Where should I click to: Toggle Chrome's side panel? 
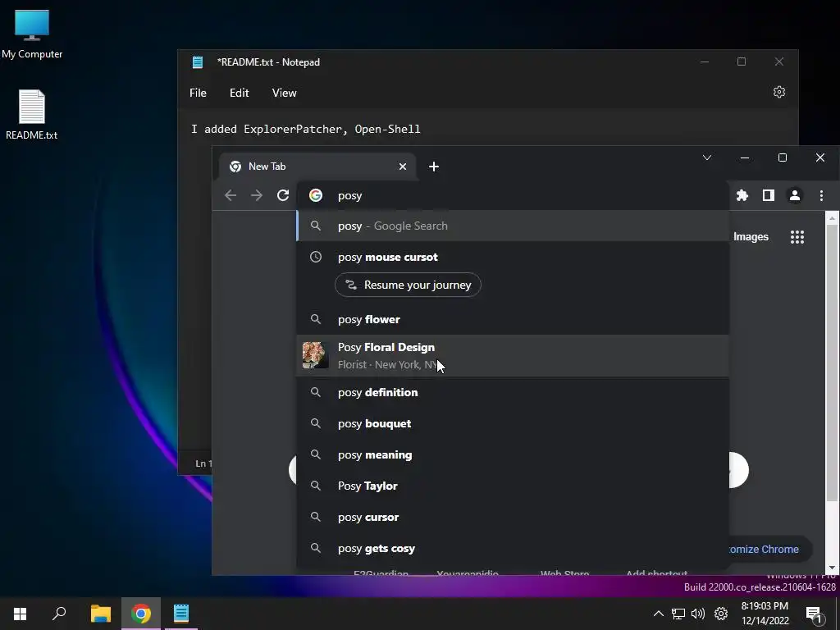768,195
